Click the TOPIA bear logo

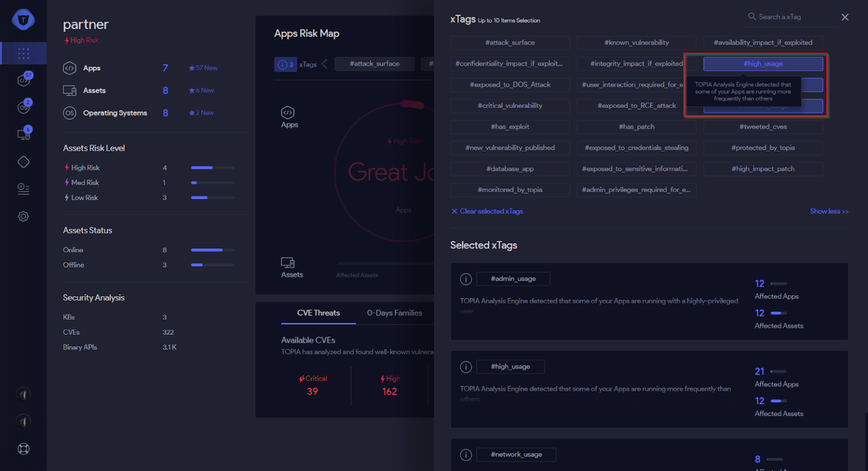[24, 19]
